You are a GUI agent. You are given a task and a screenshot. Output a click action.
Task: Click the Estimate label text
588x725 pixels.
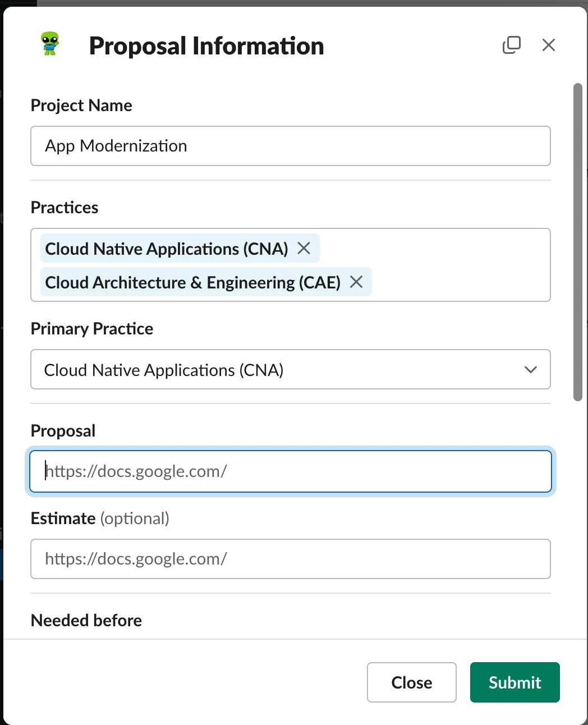click(63, 518)
